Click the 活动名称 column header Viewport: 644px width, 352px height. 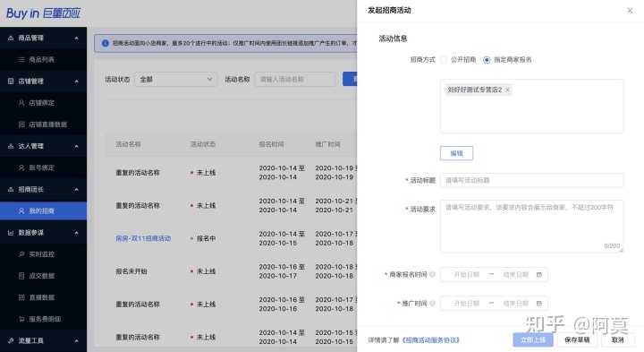(128, 144)
